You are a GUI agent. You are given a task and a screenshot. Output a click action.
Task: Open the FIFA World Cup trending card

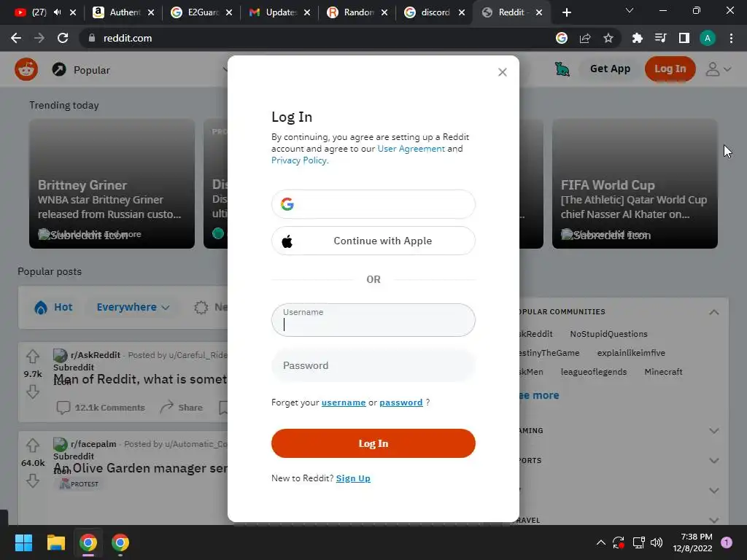pos(635,184)
